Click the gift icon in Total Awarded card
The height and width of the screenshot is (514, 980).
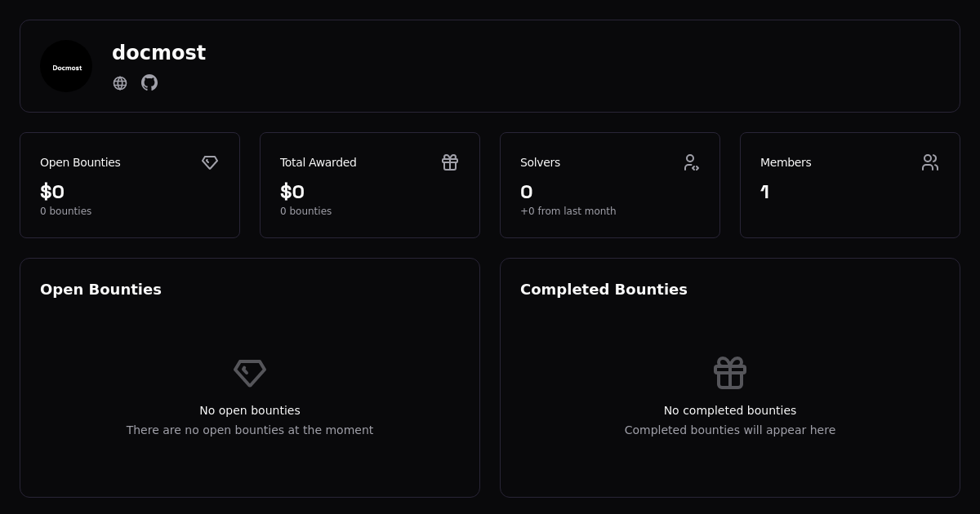pyautogui.click(x=450, y=162)
